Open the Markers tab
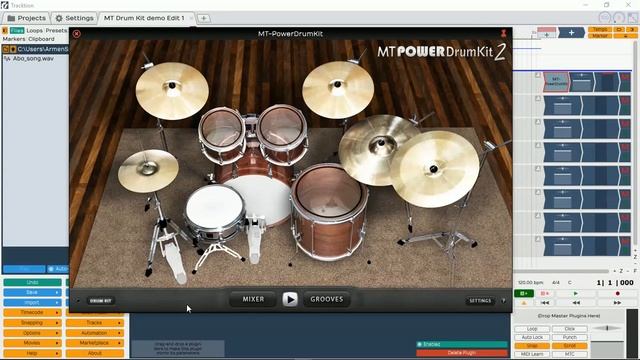The width and height of the screenshot is (640, 360). coord(14,39)
